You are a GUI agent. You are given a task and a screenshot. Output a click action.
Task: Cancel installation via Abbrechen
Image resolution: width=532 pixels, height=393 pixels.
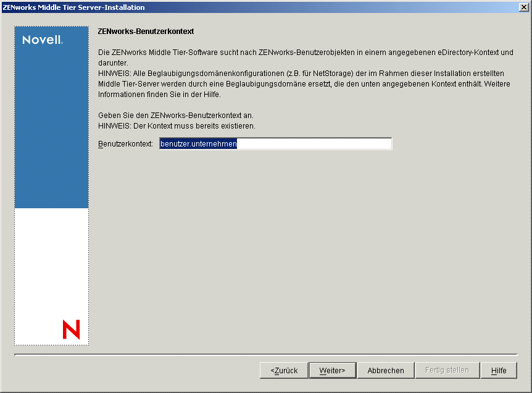[385, 370]
